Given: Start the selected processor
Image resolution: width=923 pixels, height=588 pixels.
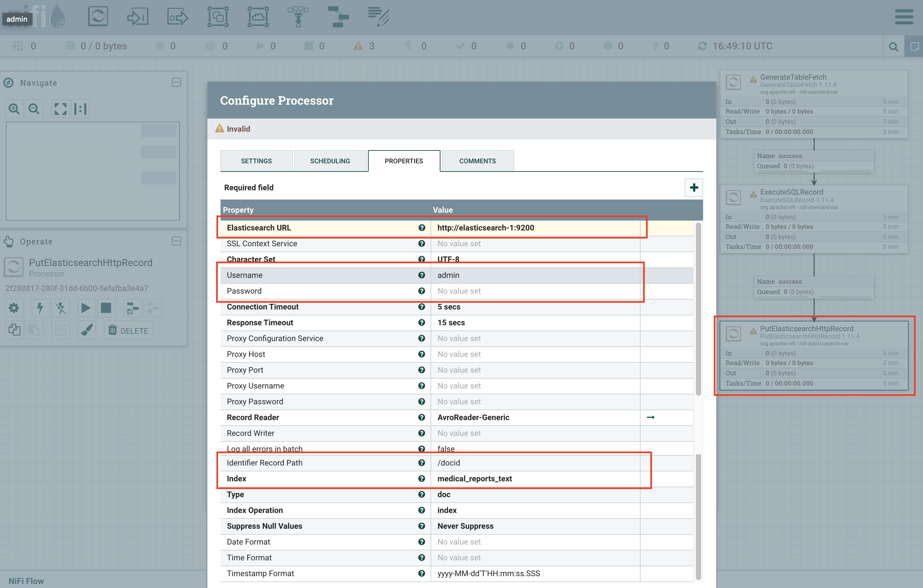Looking at the screenshot, I should pyautogui.click(x=86, y=308).
